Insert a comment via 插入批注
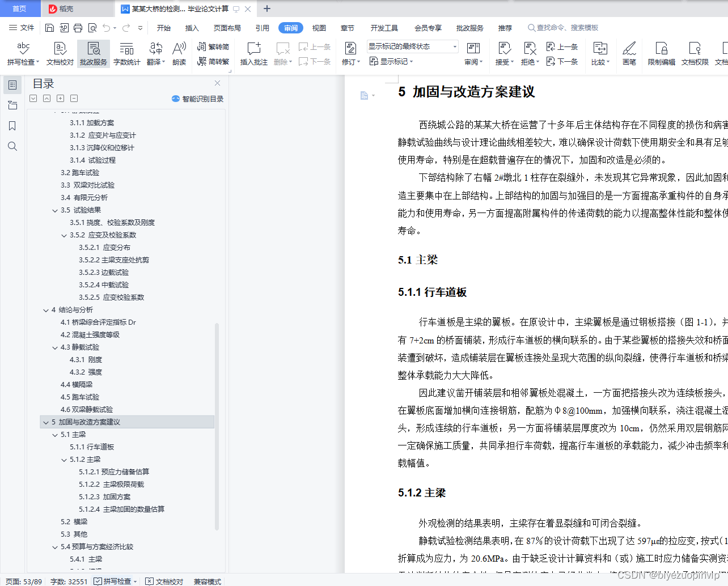The height and width of the screenshot is (586, 728). (253, 54)
